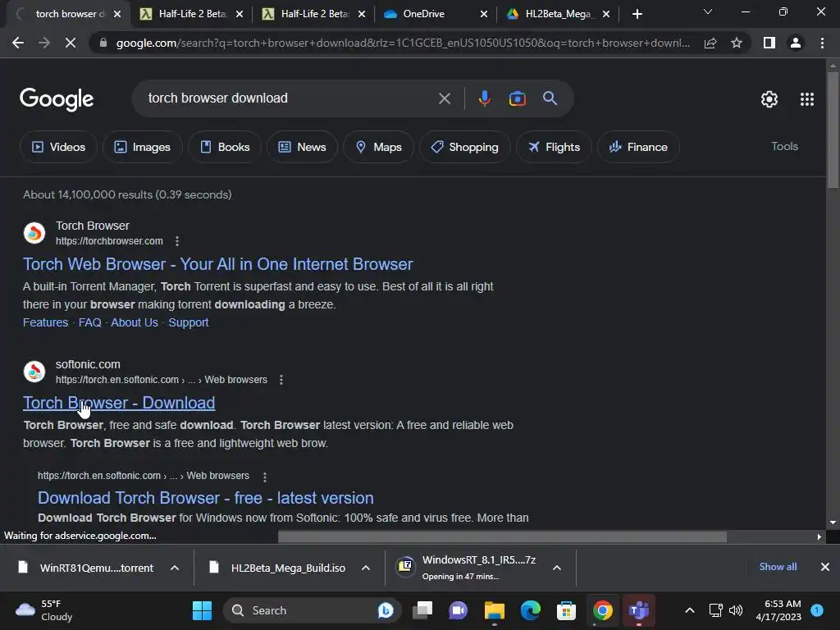Open the Windows Start menu
This screenshot has height=630, width=840.
pyautogui.click(x=202, y=610)
